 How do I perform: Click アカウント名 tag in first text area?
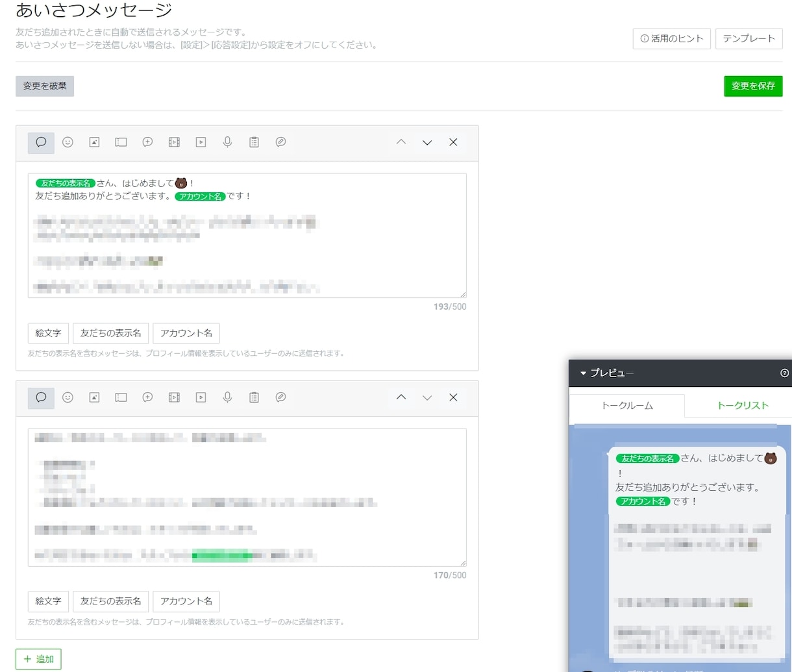click(200, 196)
